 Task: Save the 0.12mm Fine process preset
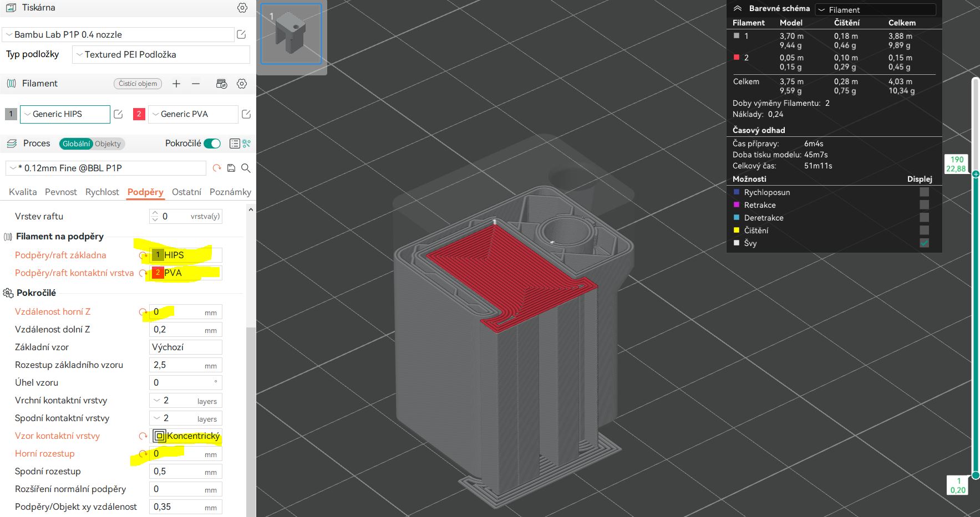coord(231,168)
